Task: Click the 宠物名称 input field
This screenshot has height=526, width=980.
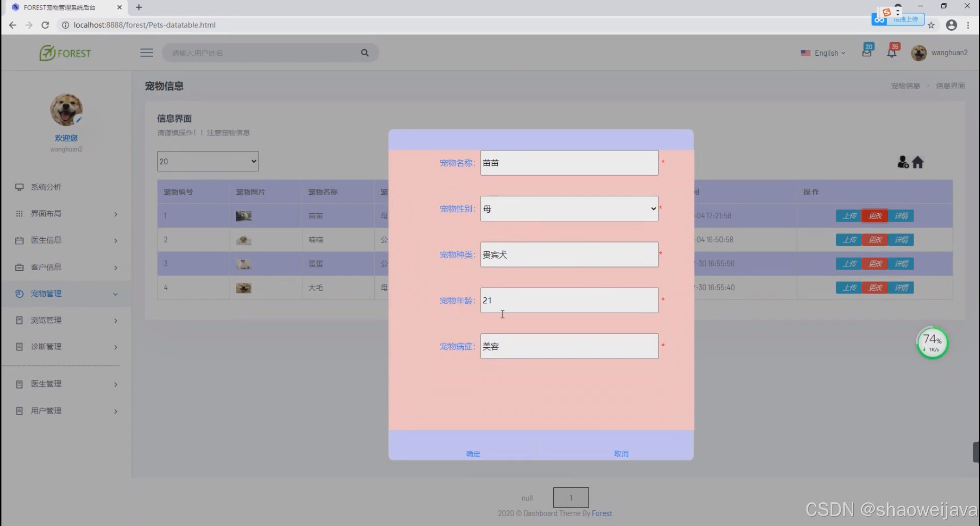Action: coord(569,163)
